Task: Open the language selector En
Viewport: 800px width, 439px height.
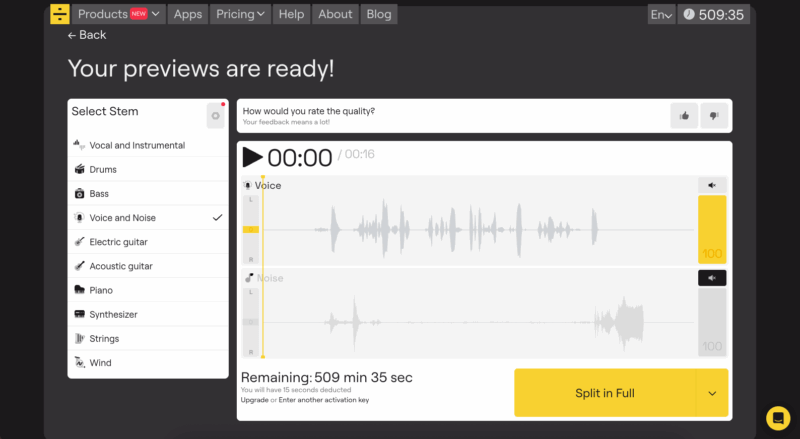Action: tap(661, 15)
